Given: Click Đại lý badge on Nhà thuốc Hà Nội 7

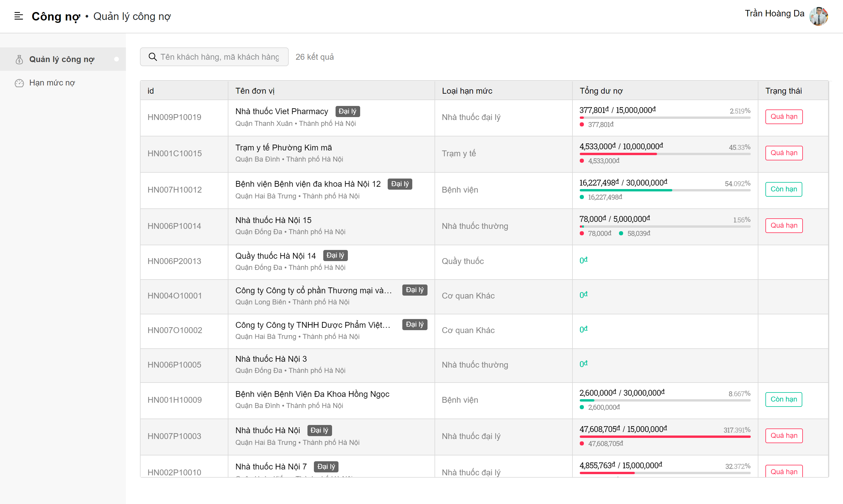Looking at the screenshot, I should coord(326,467).
